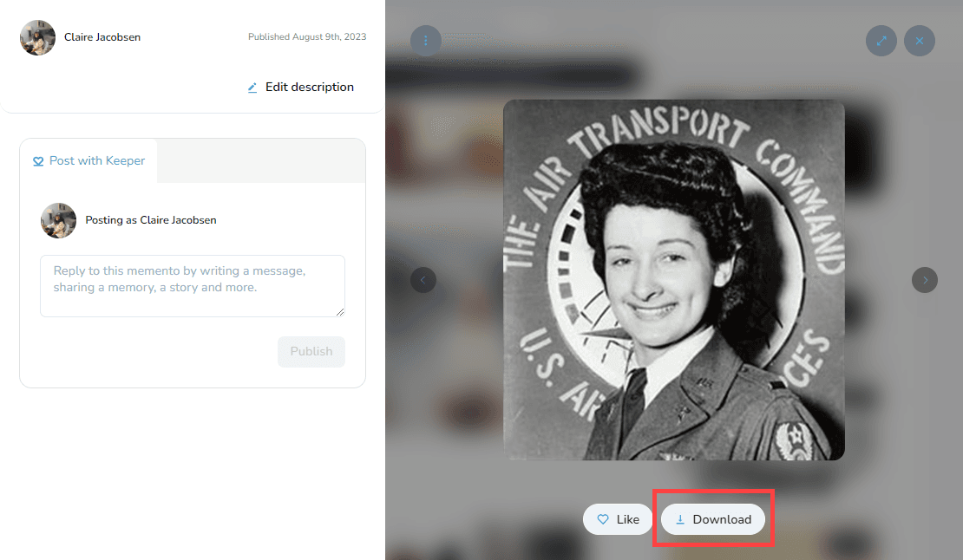Switch to the Post with Keeper tab
The width and height of the screenshot is (963, 560).
(x=88, y=160)
